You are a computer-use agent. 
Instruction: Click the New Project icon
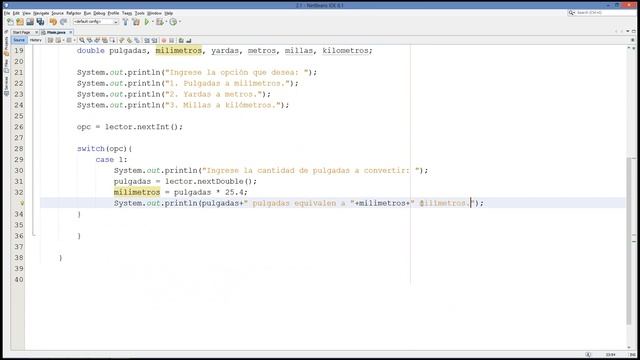coord(20,22)
